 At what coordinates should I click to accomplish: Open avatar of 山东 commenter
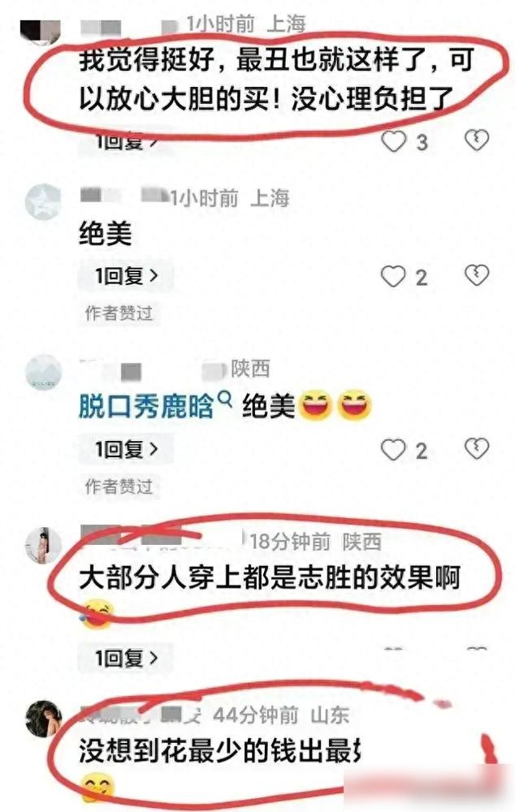[44, 718]
